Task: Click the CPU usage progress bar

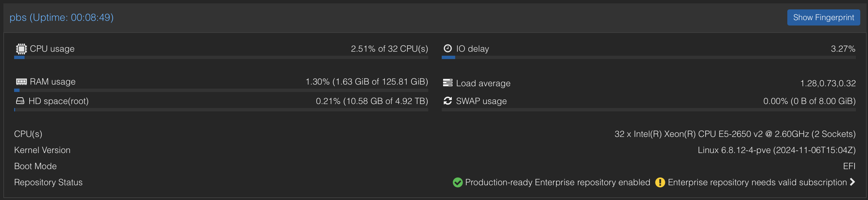Action: (221, 57)
